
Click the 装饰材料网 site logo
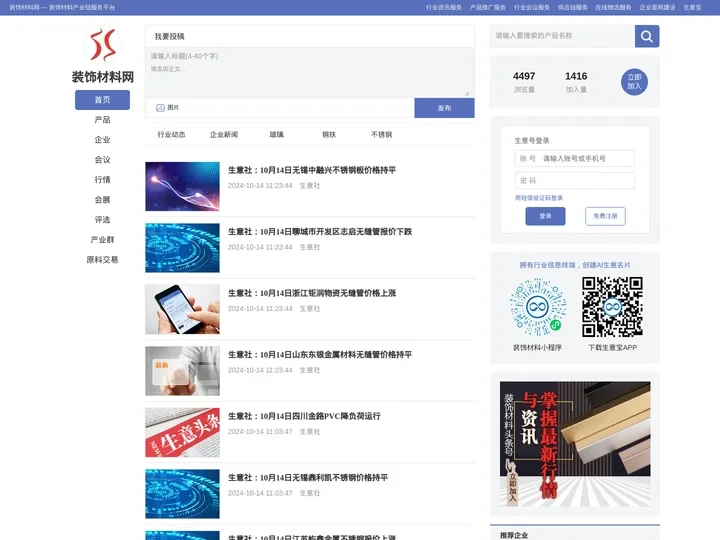[x=102, y=45]
